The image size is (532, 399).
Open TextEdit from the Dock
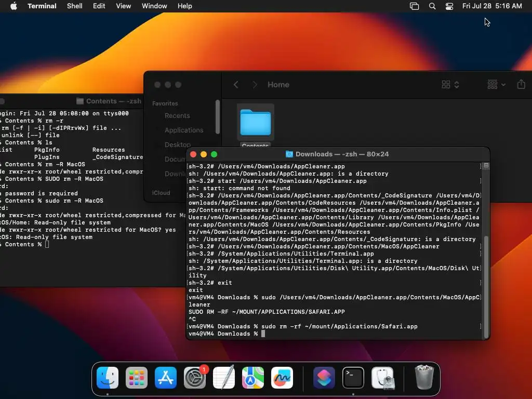pyautogui.click(x=224, y=378)
